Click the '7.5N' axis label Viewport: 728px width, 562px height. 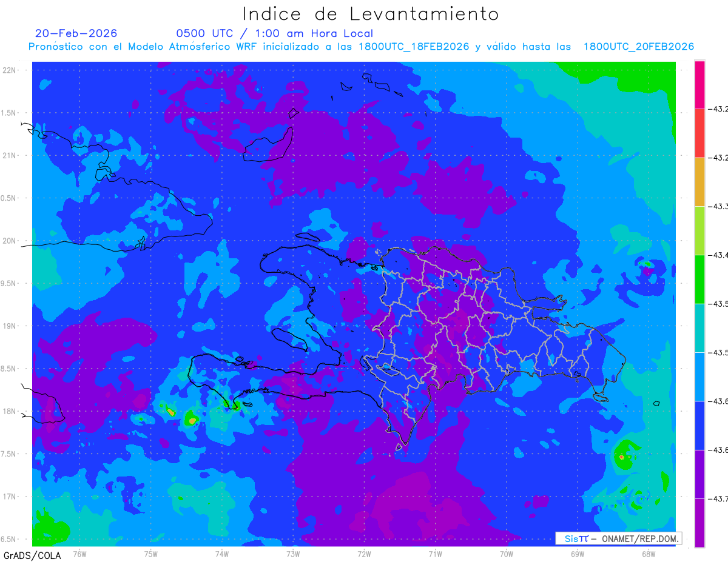(10, 454)
